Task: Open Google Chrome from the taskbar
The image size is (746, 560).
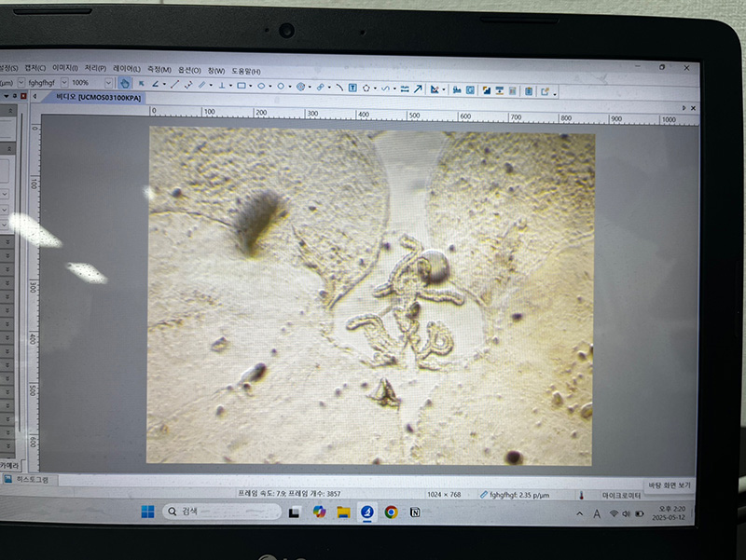Action: coord(391,512)
